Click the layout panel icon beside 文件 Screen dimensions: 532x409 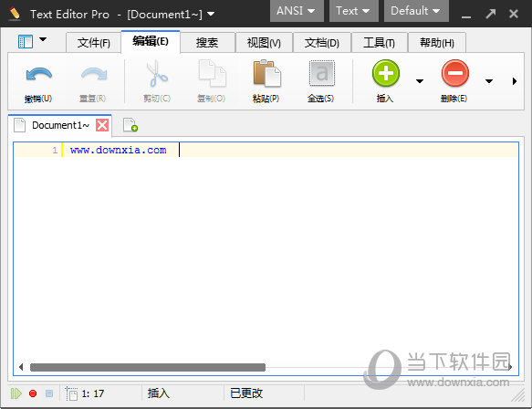[26, 42]
